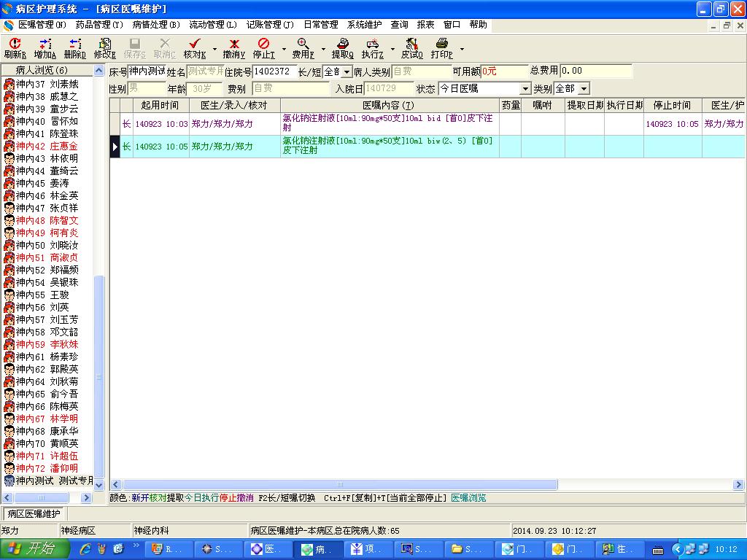Click the 床号 field showing 神内测试
Image resolution: width=747 pixels, height=560 pixels.
click(147, 71)
